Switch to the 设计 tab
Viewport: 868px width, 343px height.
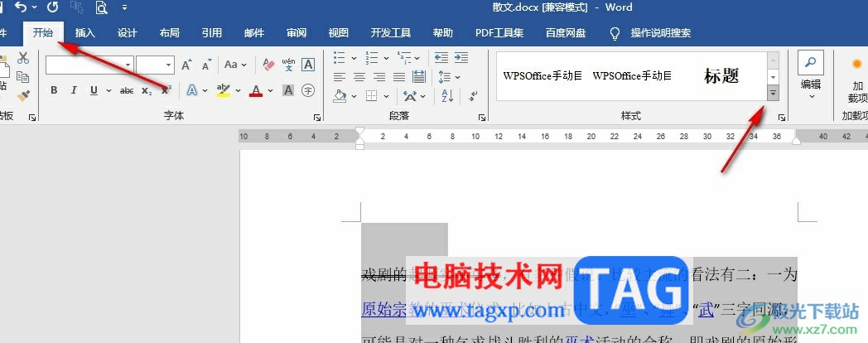pyautogui.click(x=128, y=33)
